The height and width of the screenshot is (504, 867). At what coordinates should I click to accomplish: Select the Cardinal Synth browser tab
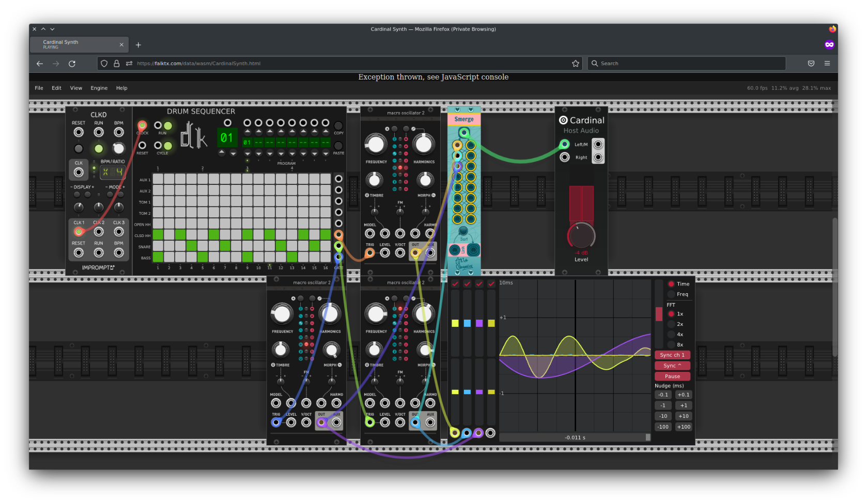[79, 44]
